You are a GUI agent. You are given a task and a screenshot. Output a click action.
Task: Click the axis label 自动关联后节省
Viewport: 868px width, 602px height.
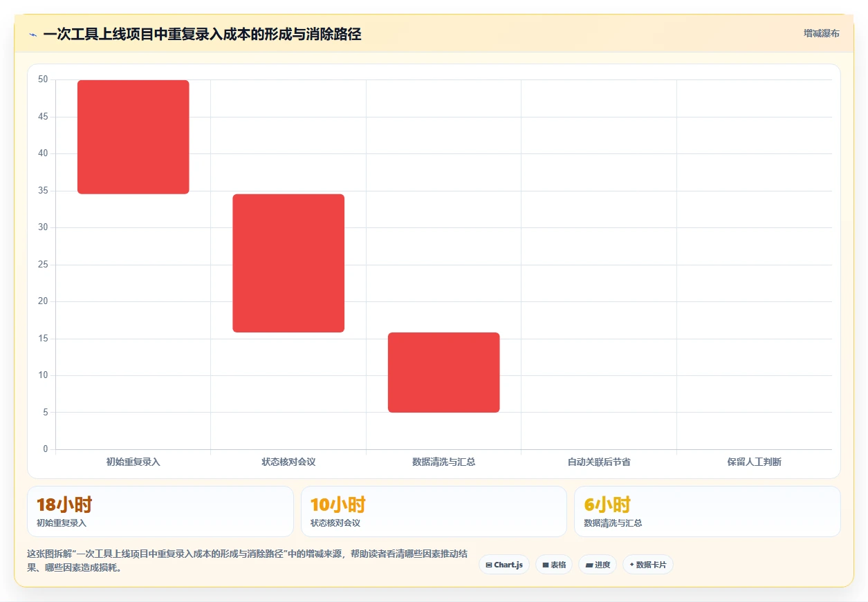click(599, 462)
